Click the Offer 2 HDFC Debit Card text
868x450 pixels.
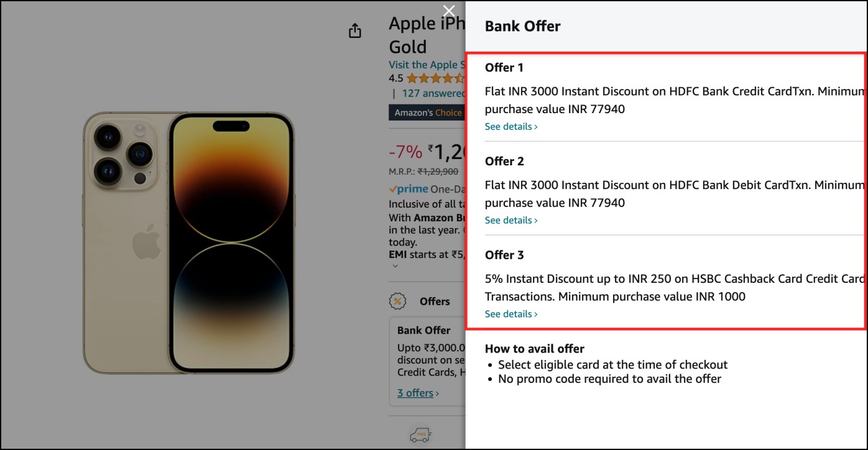[x=675, y=193]
